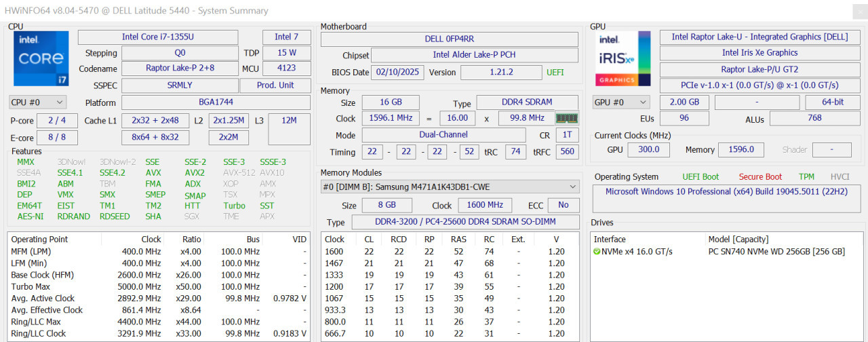Click the TPM status label

point(806,176)
